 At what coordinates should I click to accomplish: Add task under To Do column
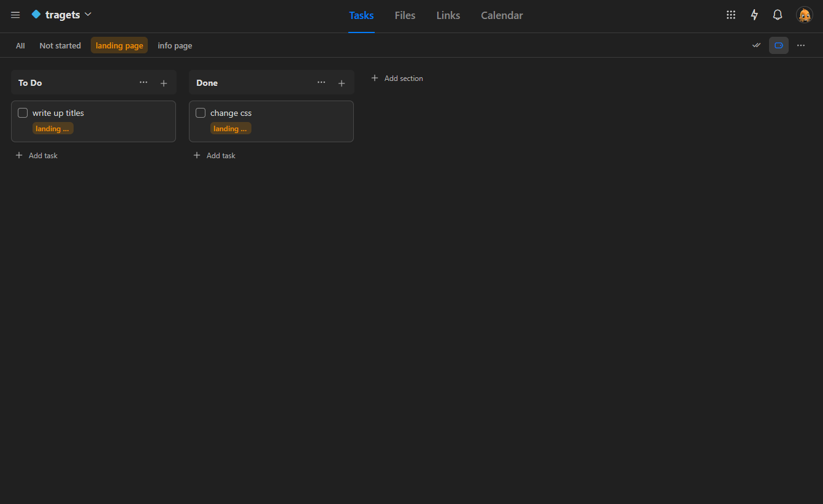coord(37,156)
